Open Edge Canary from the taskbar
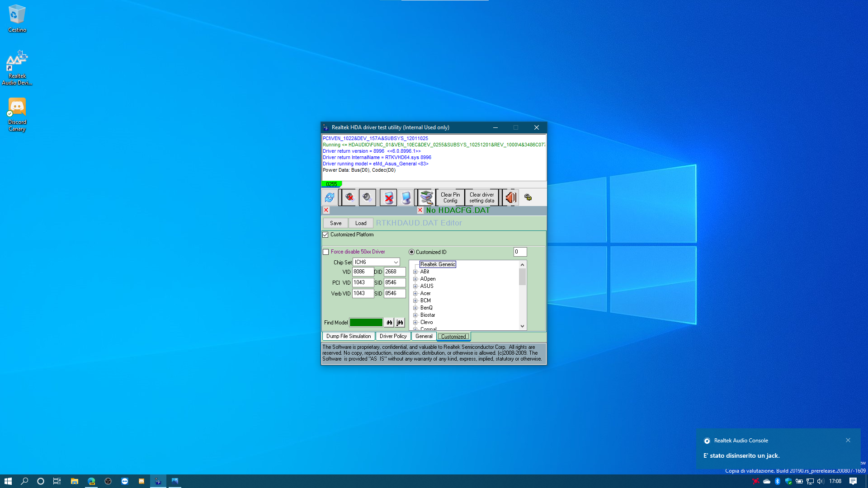The image size is (868, 488). pos(91,481)
